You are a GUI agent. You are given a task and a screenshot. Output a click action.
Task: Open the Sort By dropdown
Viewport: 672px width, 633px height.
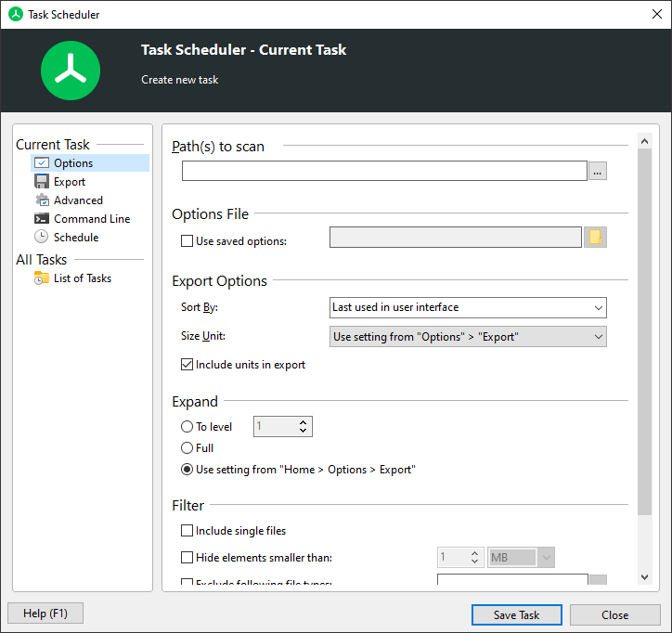[x=468, y=307]
